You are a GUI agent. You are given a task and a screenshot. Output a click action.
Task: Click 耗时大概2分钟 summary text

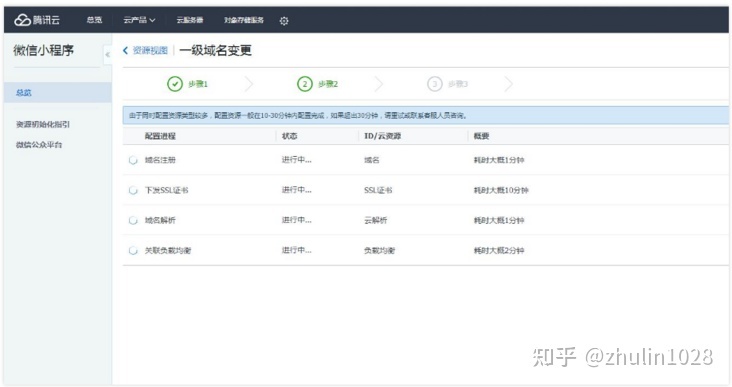[499, 251]
